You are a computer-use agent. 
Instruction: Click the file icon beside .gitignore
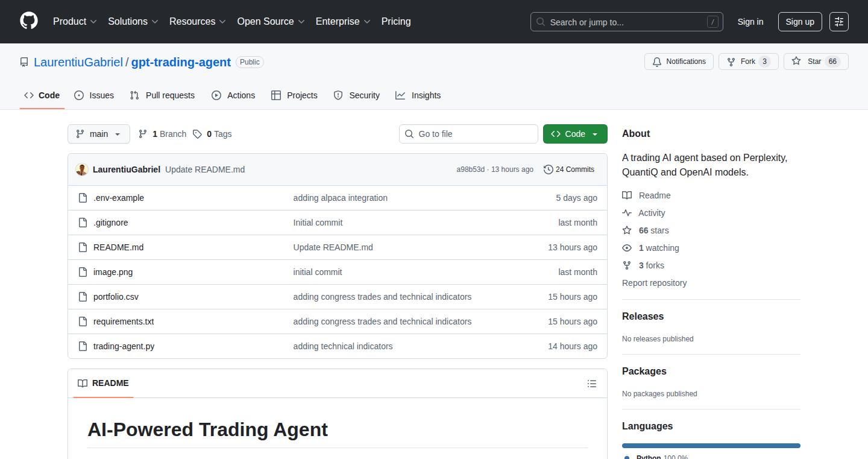tap(83, 223)
